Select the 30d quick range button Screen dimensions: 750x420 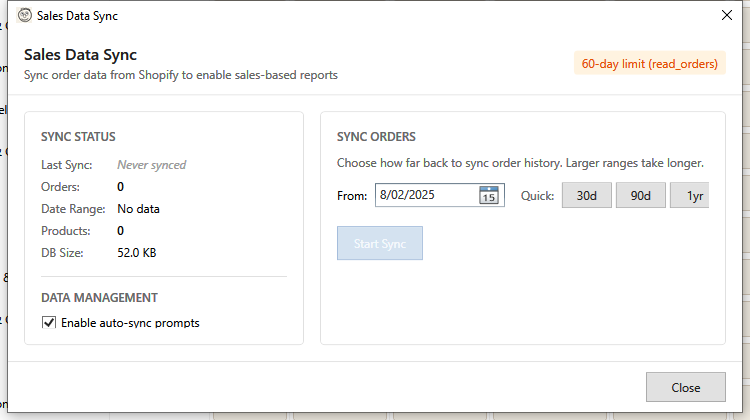point(586,195)
